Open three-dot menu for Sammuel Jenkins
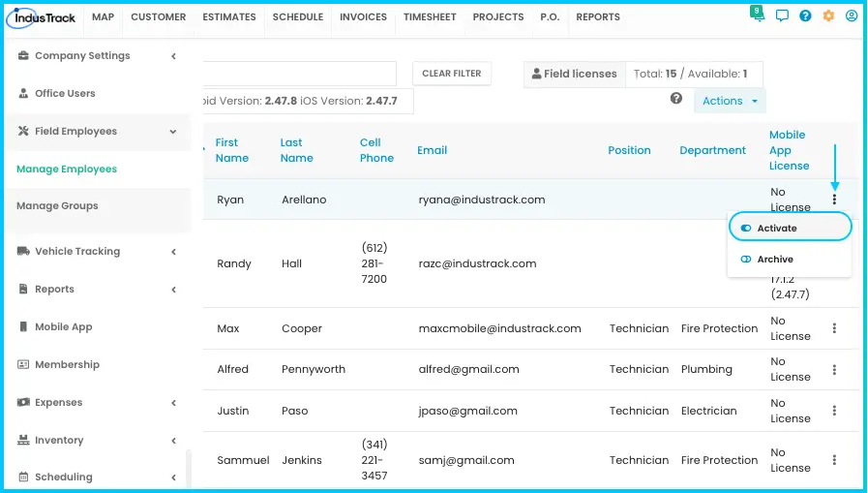Viewport: 868px width, 493px height. [x=834, y=460]
